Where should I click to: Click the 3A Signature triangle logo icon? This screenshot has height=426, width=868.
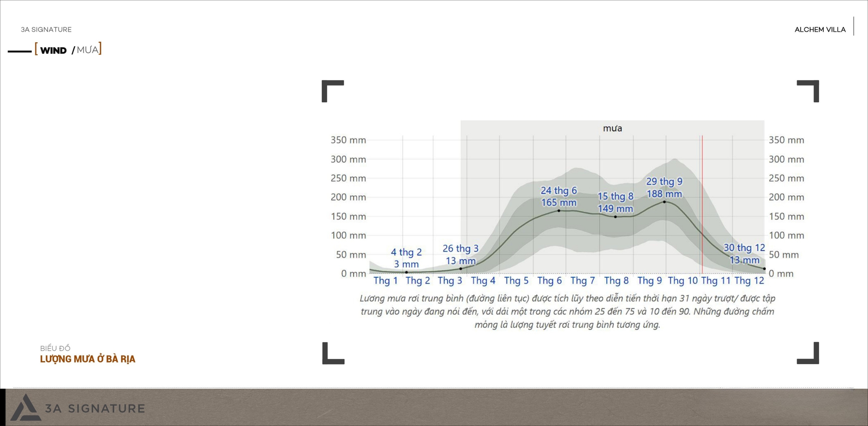click(25, 407)
